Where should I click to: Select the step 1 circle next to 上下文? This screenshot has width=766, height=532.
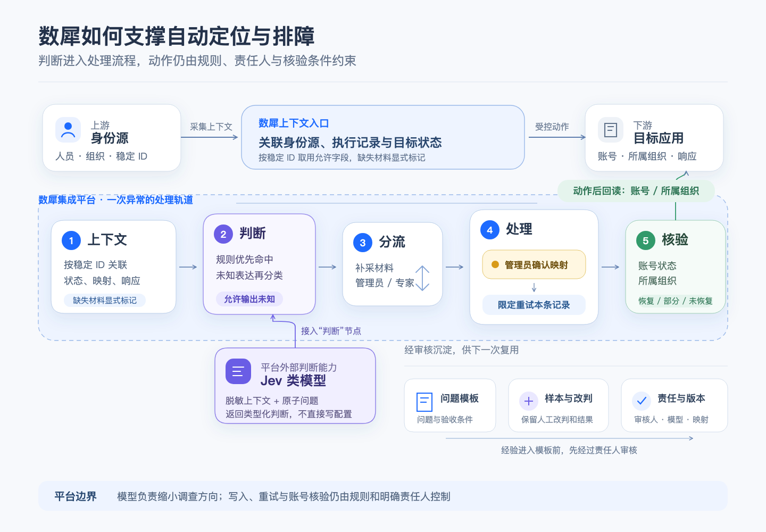[71, 240]
